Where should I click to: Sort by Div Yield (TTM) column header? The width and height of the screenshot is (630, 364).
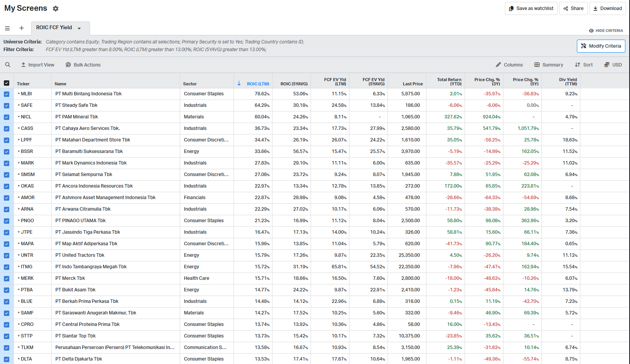pos(568,81)
